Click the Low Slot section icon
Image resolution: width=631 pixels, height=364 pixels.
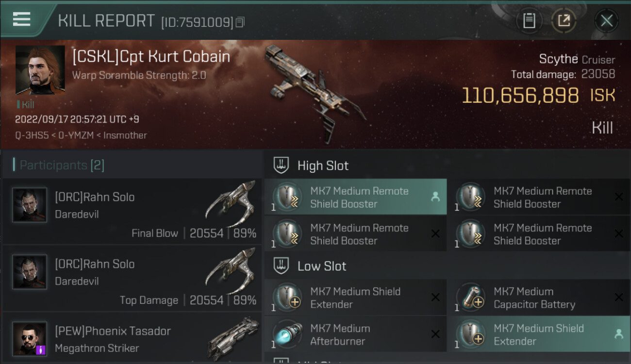click(x=282, y=266)
